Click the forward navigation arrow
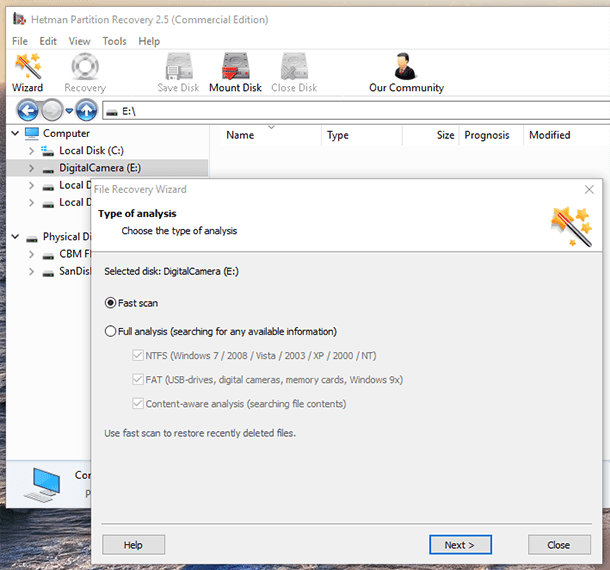 (52, 110)
